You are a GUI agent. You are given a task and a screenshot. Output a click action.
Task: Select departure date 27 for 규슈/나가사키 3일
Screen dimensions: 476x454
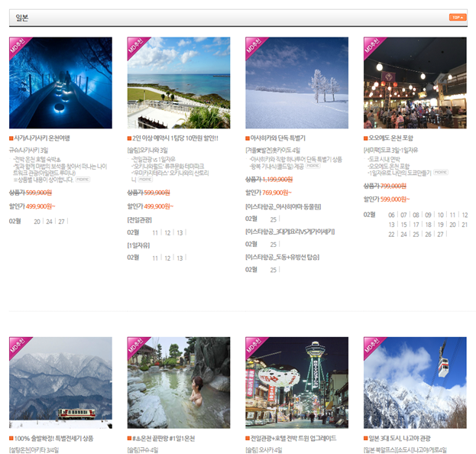(61, 222)
